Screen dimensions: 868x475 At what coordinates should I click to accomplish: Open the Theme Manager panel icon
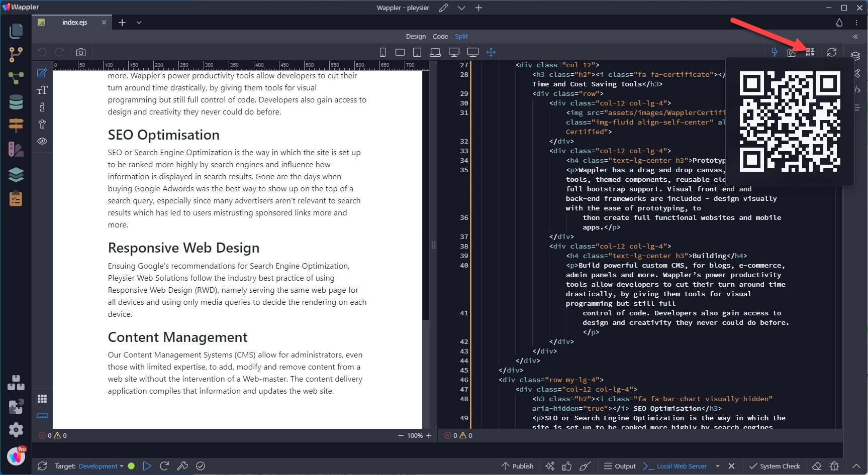[16, 149]
